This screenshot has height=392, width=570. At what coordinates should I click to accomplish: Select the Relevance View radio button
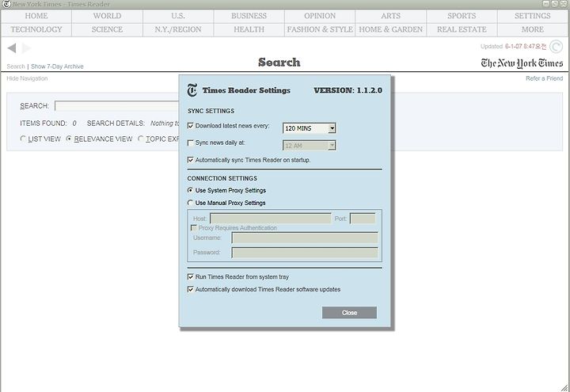pyautogui.click(x=69, y=139)
